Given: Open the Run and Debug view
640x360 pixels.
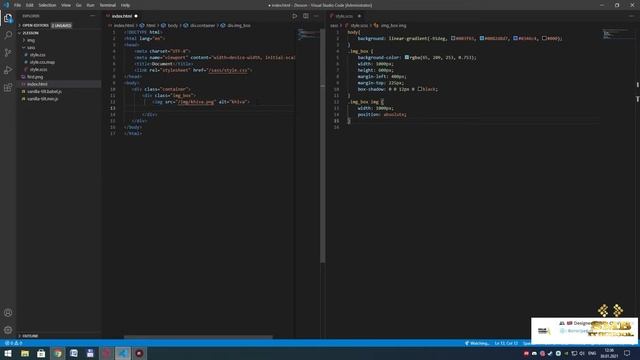Looking at the screenshot, I should [8, 70].
